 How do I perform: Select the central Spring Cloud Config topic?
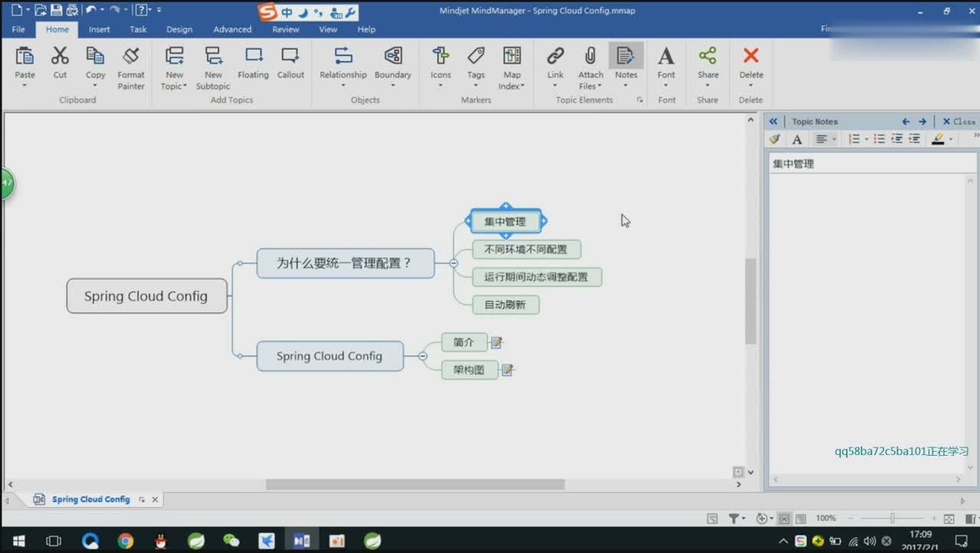[x=146, y=296]
